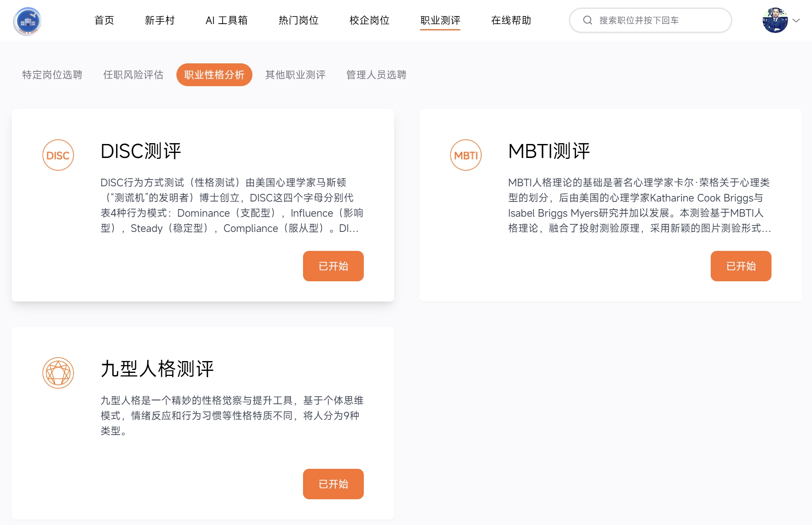Switch to 管理人员选聘 tab

(x=376, y=75)
